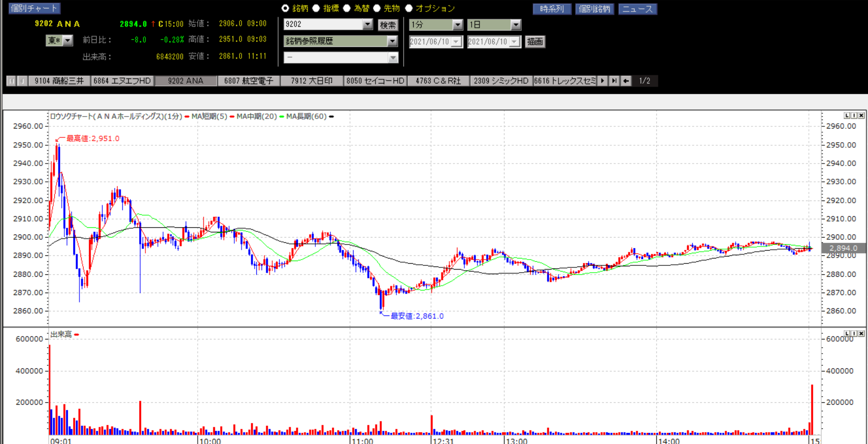Click the left back arrow beside 1/2
Image resolution: width=868 pixels, height=444 pixels.
[626, 81]
